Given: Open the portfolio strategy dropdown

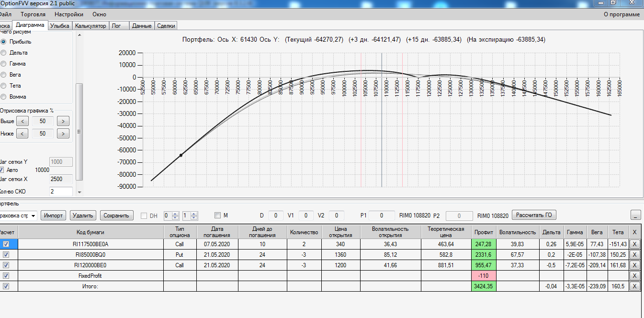Looking at the screenshot, I should coord(33,216).
